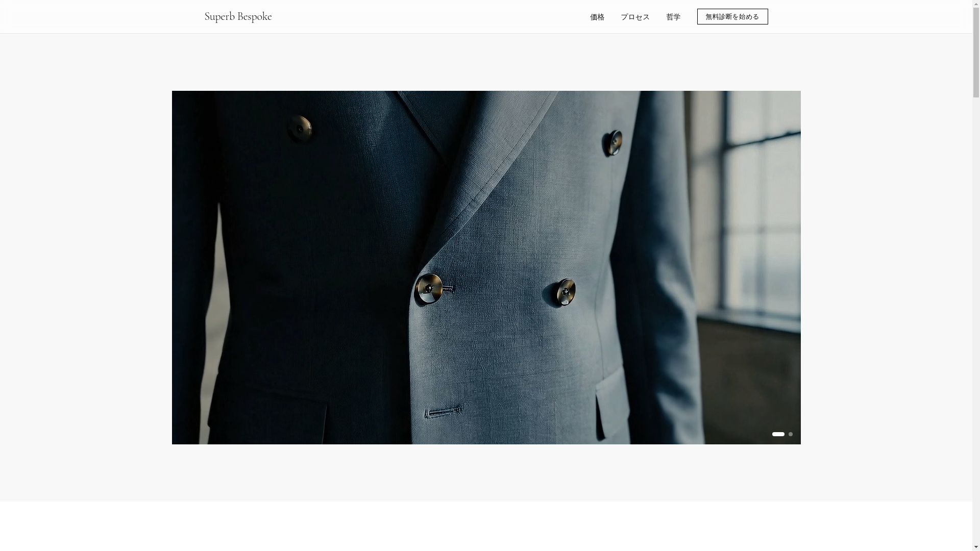Switch to the second slide dot

click(x=790, y=434)
